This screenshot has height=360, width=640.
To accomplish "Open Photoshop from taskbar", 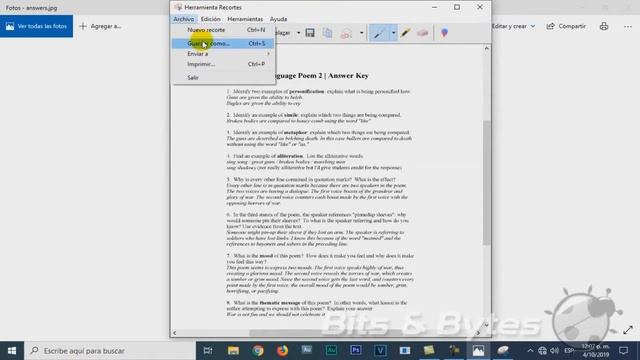I will coord(356,351).
